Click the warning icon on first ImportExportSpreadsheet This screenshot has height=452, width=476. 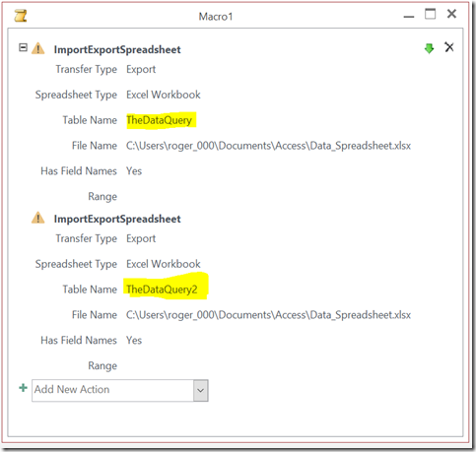38,48
